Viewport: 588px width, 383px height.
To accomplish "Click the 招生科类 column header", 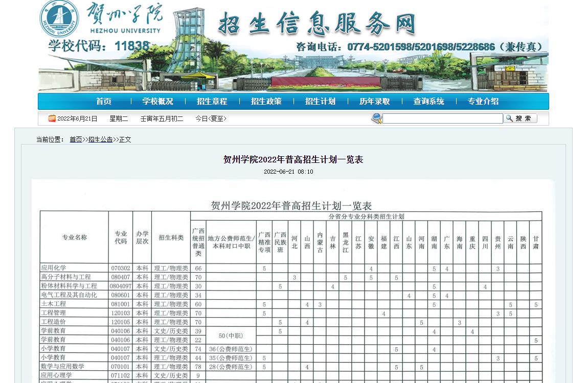I will [x=171, y=237].
